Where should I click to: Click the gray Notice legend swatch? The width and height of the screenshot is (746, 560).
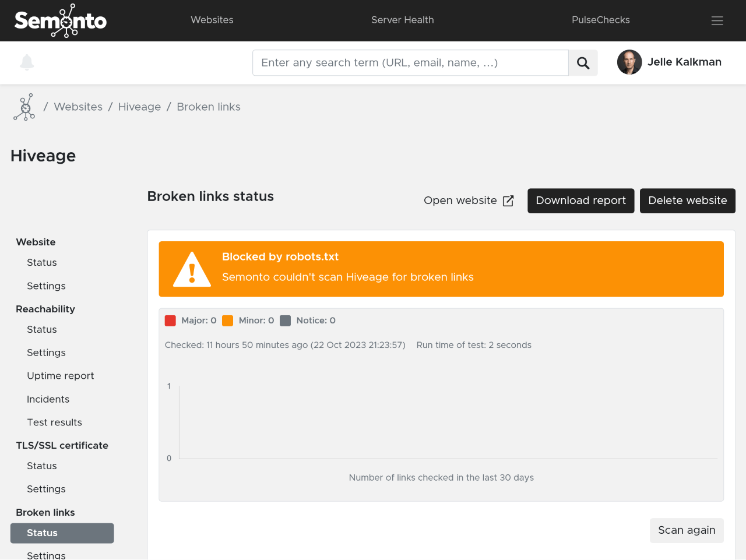(285, 320)
